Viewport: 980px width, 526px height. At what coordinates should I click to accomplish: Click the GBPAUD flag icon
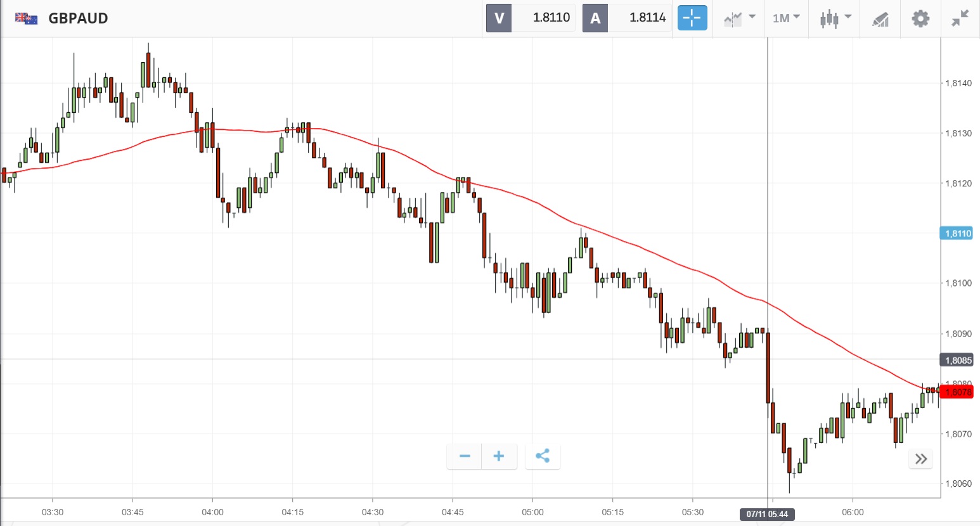pos(27,18)
